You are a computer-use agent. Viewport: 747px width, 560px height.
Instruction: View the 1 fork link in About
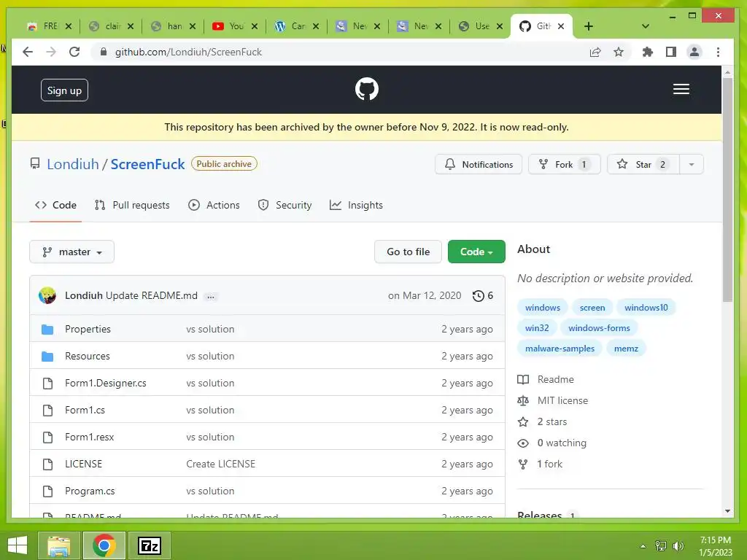click(550, 464)
